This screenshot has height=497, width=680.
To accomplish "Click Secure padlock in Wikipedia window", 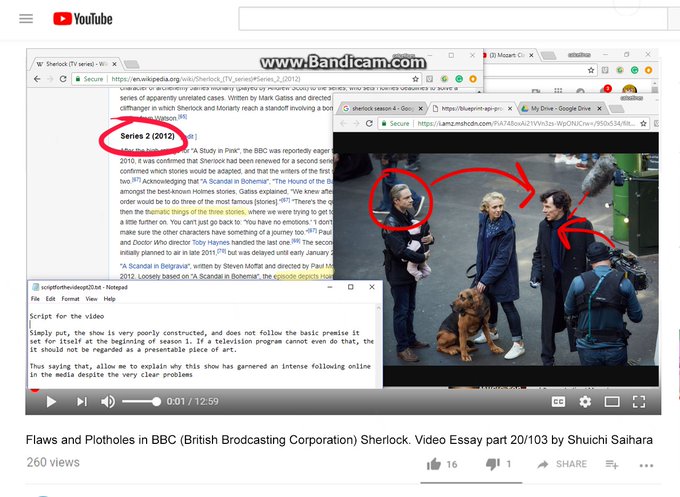I will (x=78, y=79).
